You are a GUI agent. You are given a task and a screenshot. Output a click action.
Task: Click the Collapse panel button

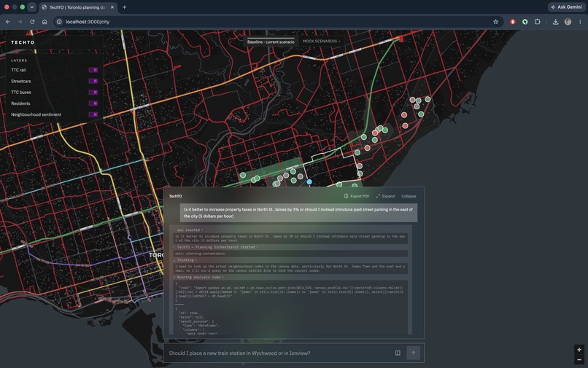(409, 196)
